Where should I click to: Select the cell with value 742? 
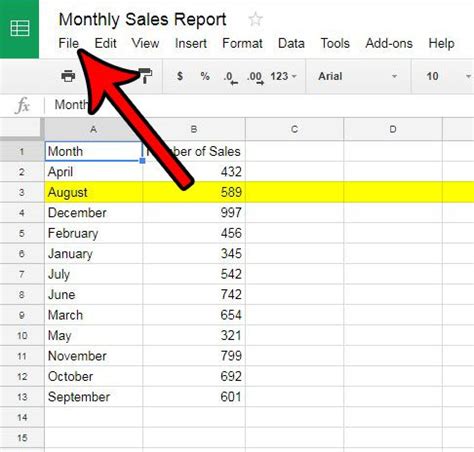(x=194, y=295)
